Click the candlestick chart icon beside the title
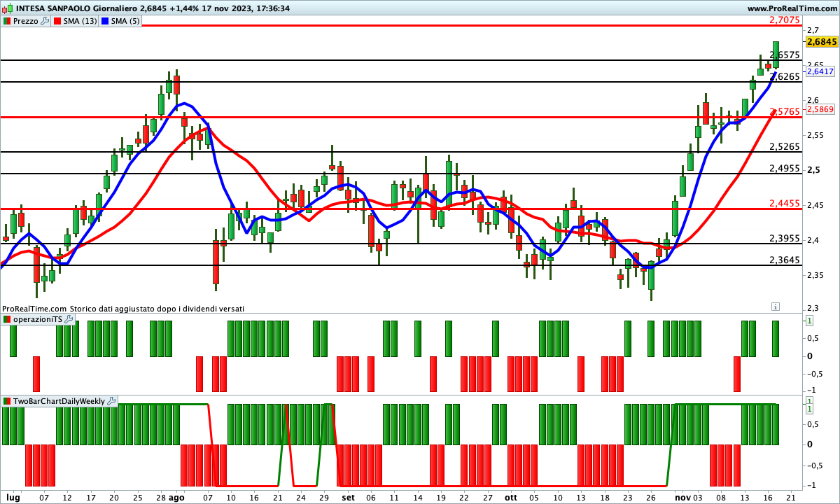840x504 pixels. [x=7, y=8]
